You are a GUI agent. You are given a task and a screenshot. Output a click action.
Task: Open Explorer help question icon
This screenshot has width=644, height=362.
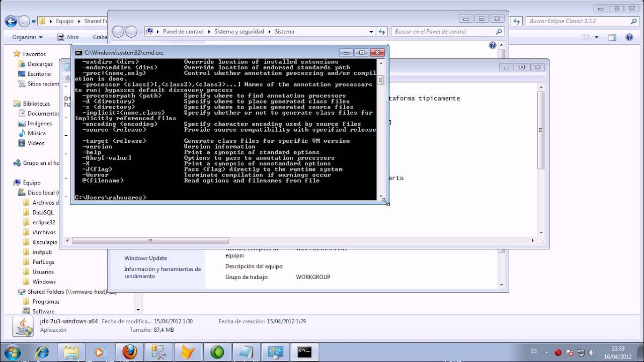[629, 37]
